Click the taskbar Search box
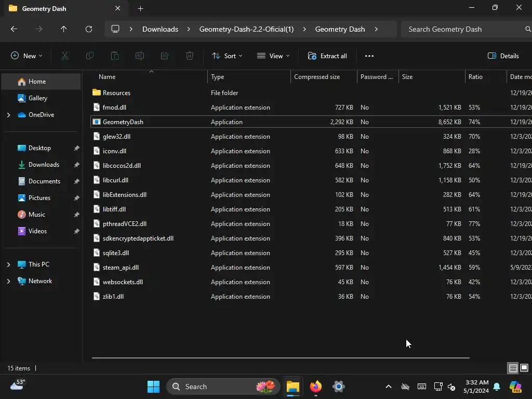This screenshot has width=532, height=399. (x=223, y=387)
